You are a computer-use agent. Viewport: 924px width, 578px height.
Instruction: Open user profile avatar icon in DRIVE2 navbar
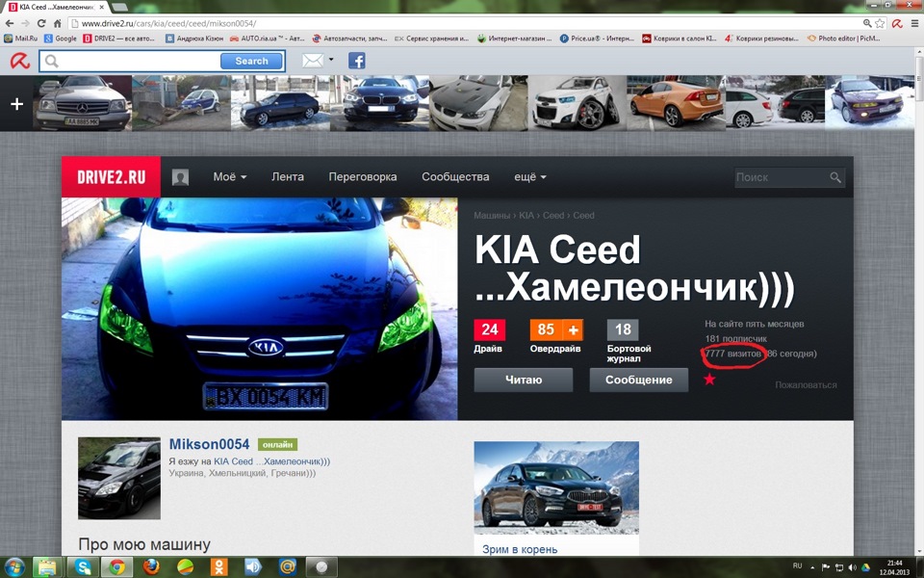(180, 177)
